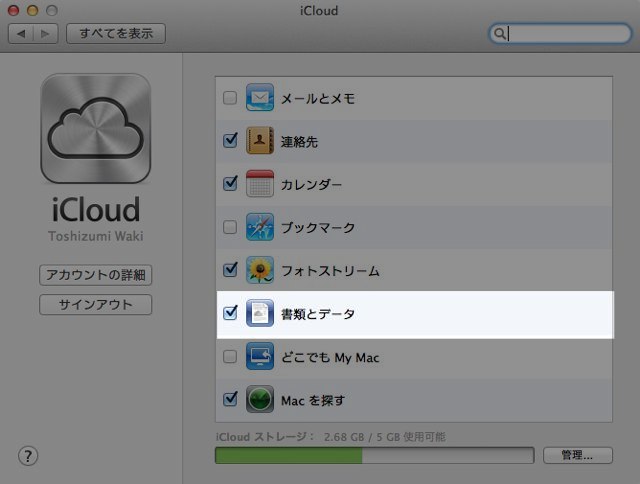The image size is (640, 484).
Task: Click the メールとメモ label
Action: [318, 98]
